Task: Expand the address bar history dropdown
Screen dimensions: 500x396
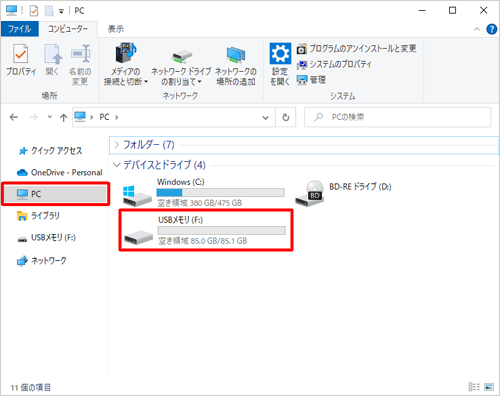Action: [x=265, y=117]
